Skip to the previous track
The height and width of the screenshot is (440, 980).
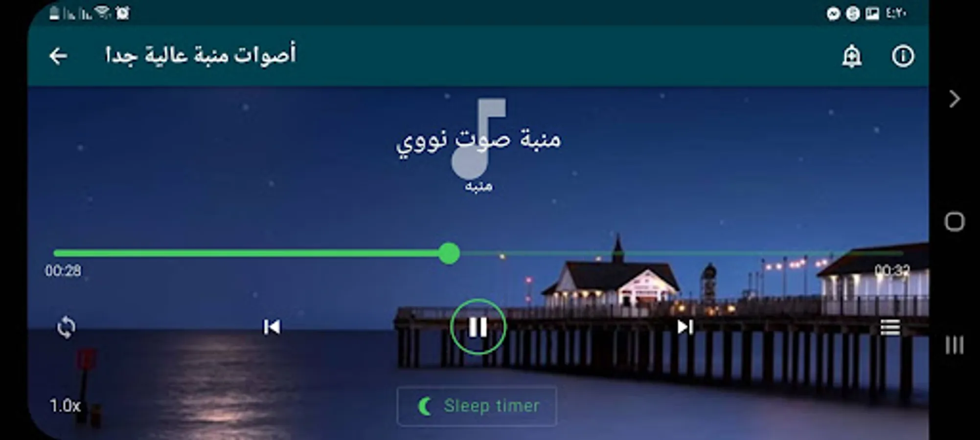[x=272, y=327]
